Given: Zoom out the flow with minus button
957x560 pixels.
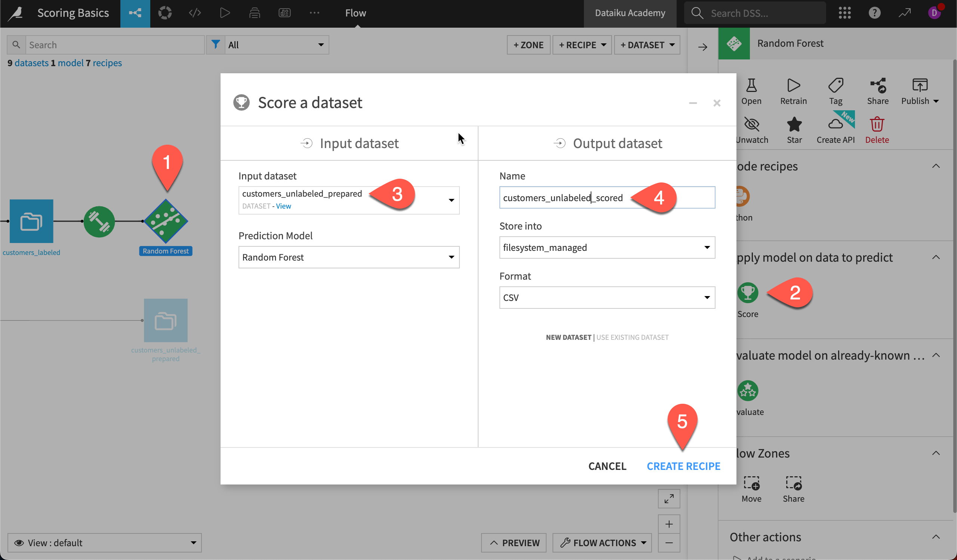Looking at the screenshot, I should [669, 543].
